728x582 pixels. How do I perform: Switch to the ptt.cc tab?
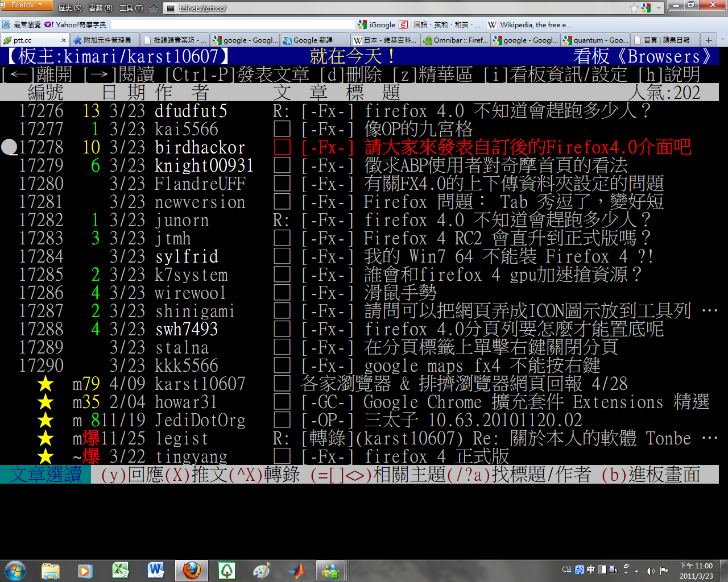[34, 40]
